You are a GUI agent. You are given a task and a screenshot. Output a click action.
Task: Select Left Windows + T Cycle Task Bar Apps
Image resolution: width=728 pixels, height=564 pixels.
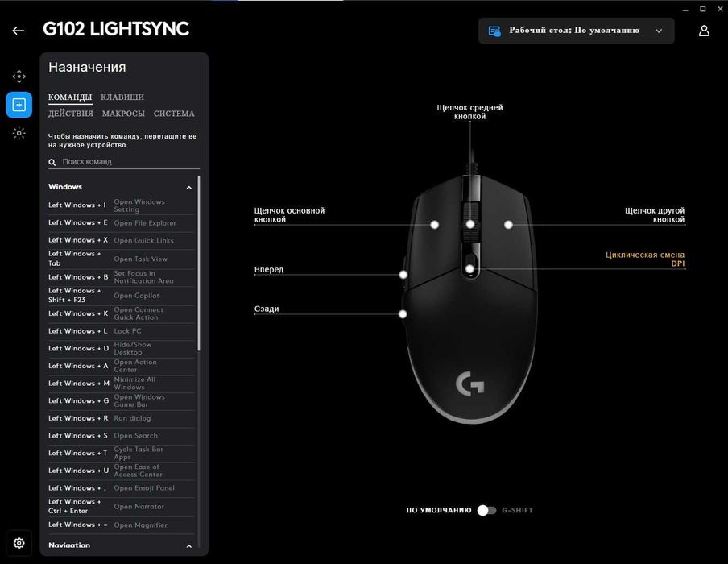click(x=122, y=454)
